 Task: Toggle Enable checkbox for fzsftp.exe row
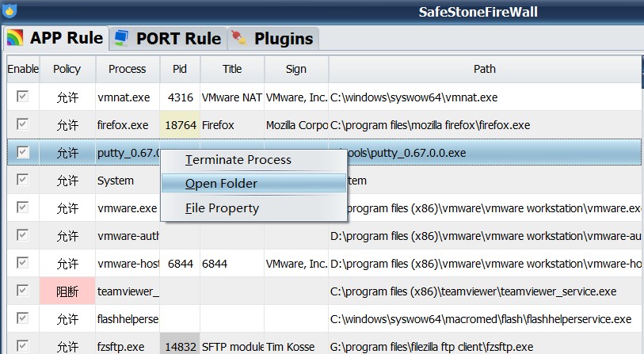23,346
